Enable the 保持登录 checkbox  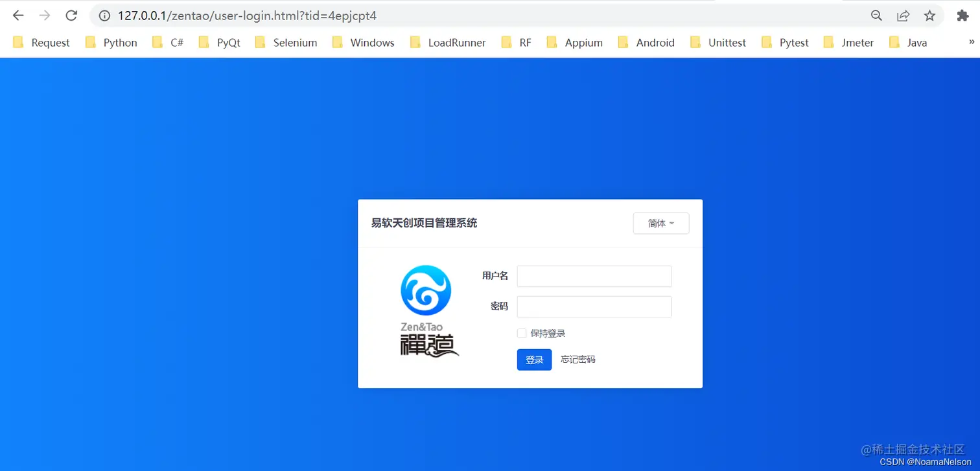[x=522, y=333]
